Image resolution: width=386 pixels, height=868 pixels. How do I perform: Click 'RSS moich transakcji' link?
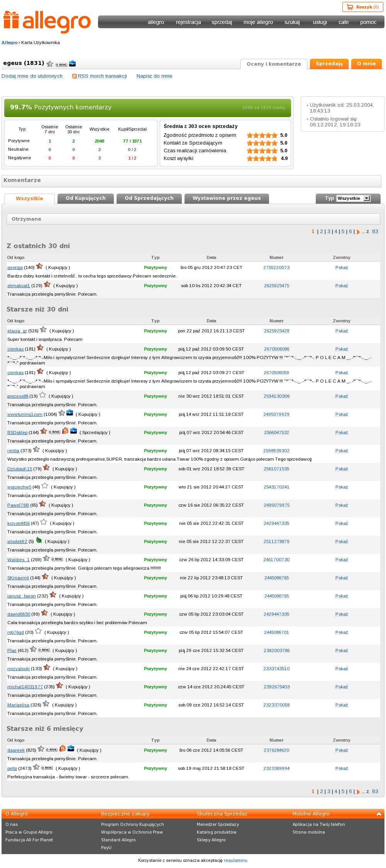pos(102,76)
